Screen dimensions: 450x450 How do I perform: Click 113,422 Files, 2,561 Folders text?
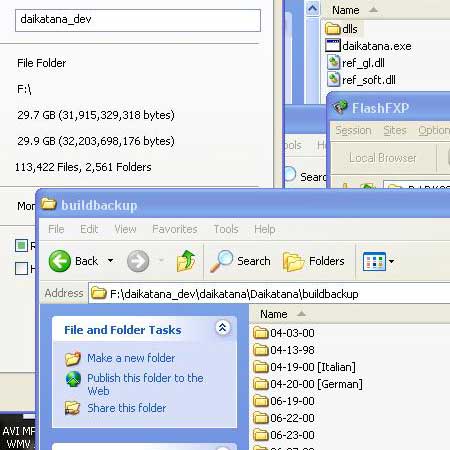pyautogui.click(x=83, y=167)
